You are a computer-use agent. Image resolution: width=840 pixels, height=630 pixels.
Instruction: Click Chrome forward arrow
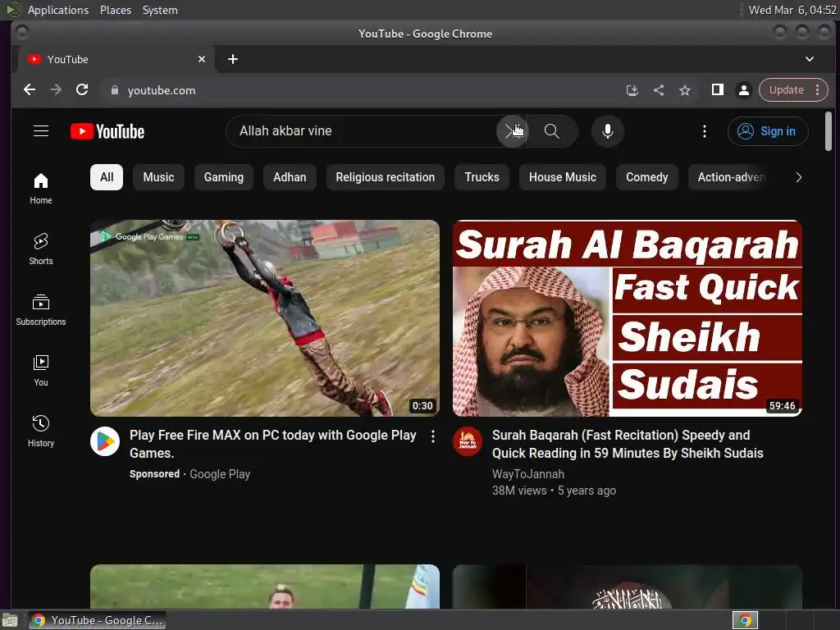56,90
